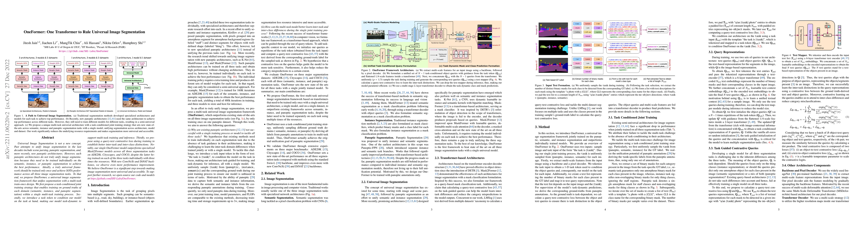The height and width of the screenshot is (225, 868).
Task: Click the paper title 'OneFormer: One Transformer to Rule...'
Action: 84,32
